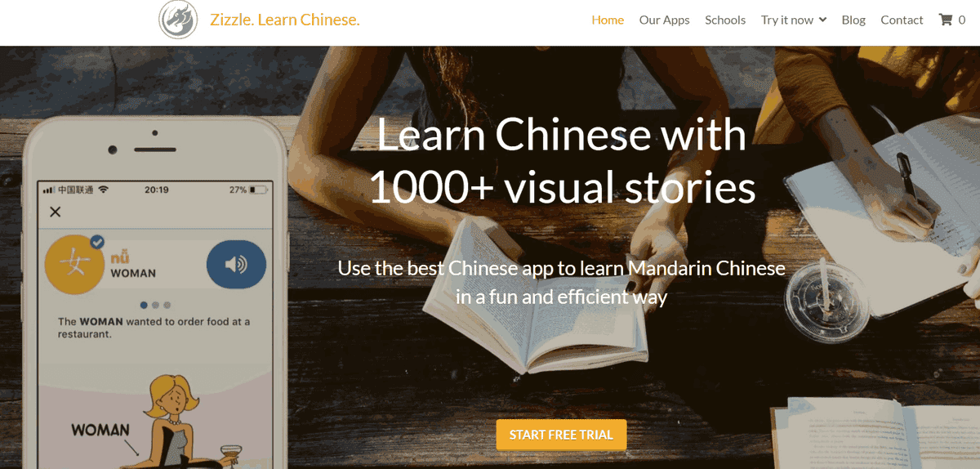Click the blue checkmark badge on character
Viewport: 980px width, 469px height.
tap(97, 242)
